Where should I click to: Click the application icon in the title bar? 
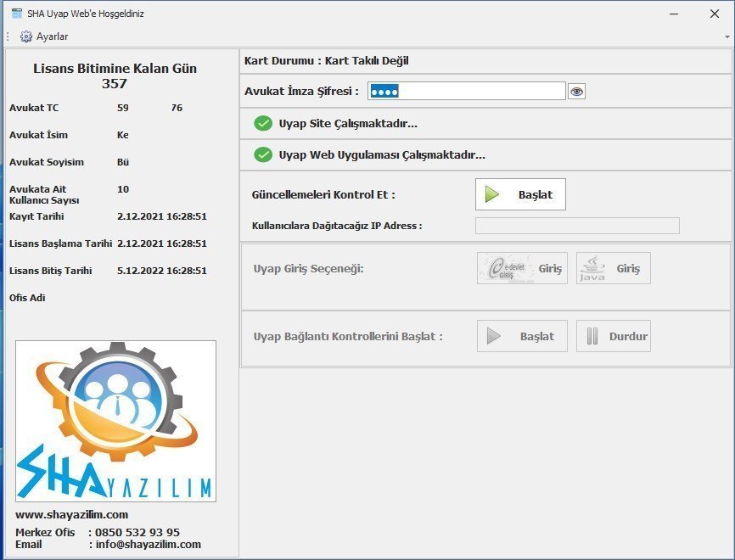click(16, 14)
